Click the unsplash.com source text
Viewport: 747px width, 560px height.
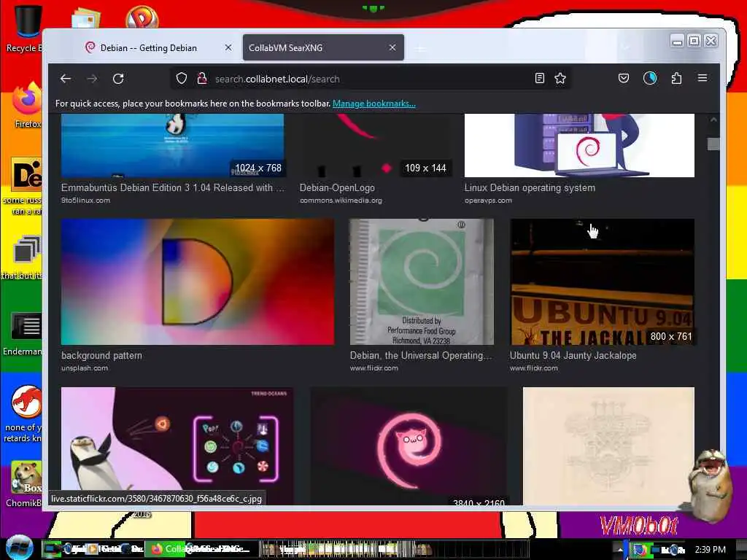[85, 368]
